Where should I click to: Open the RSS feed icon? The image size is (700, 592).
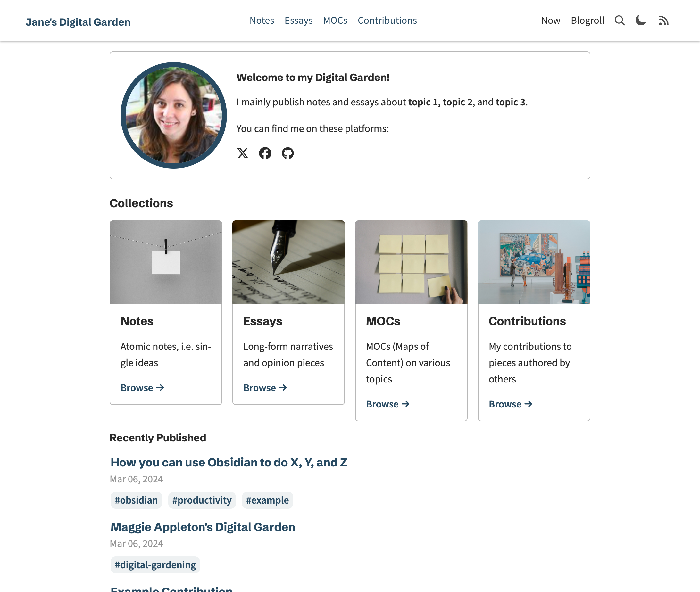click(x=663, y=21)
